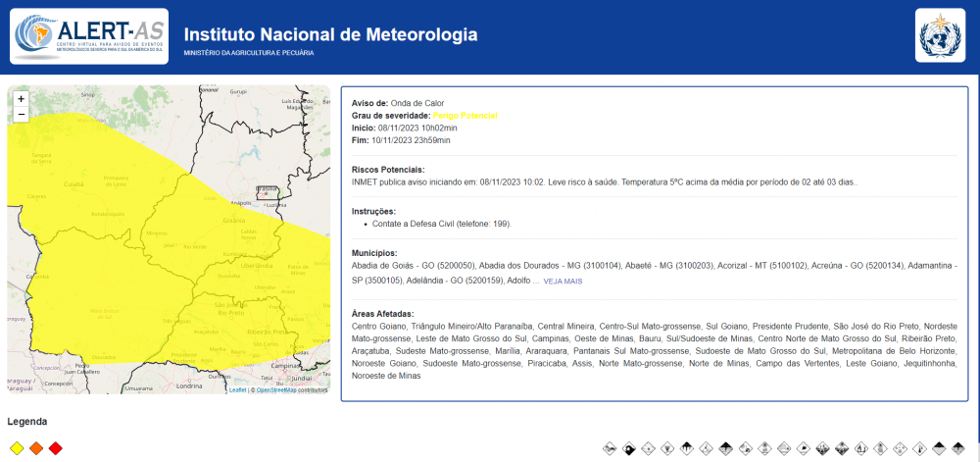Zoom out of the map with minus button
Viewport: 980px width, 462px height.
click(x=21, y=115)
